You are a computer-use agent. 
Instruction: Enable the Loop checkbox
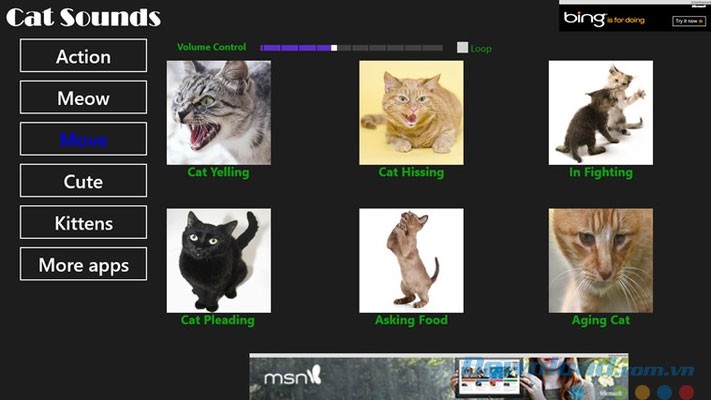462,47
